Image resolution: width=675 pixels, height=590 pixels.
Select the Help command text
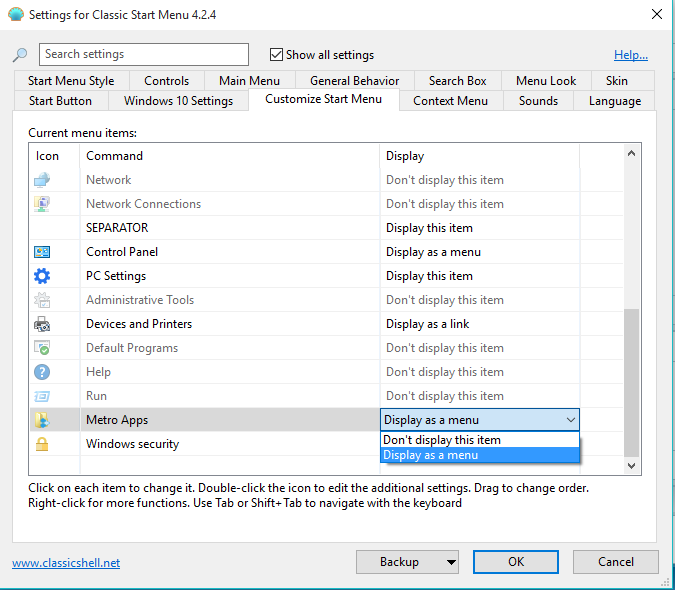point(98,372)
